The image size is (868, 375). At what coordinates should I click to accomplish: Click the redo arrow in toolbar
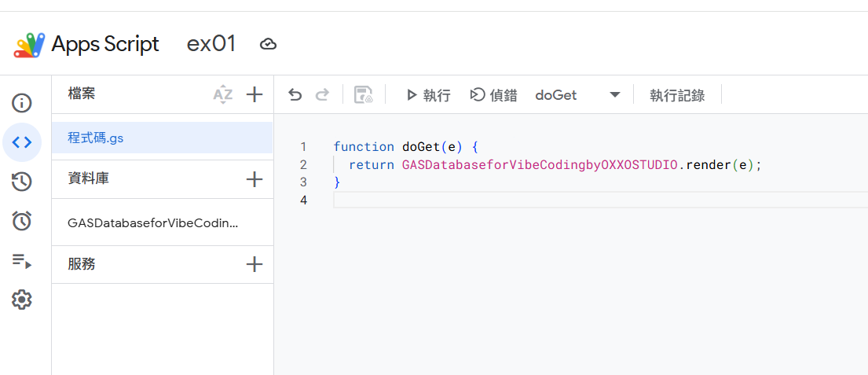[x=321, y=95]
